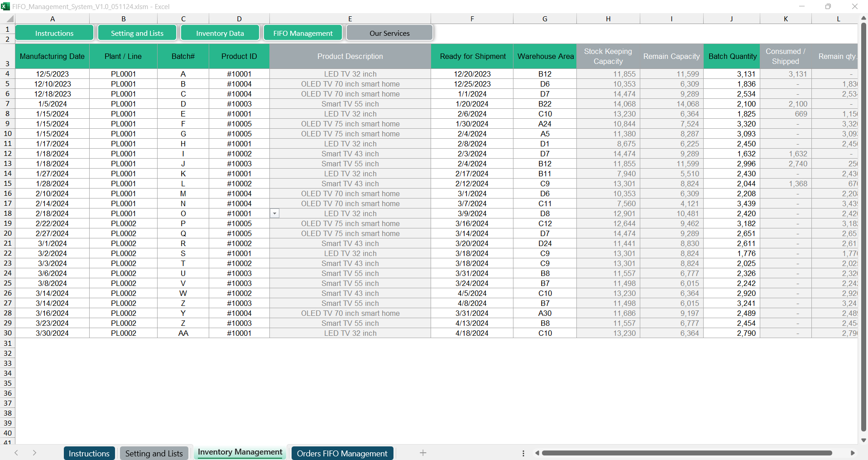
Task: Click the previous sheet navigation arrow
Action: (16, 453)
